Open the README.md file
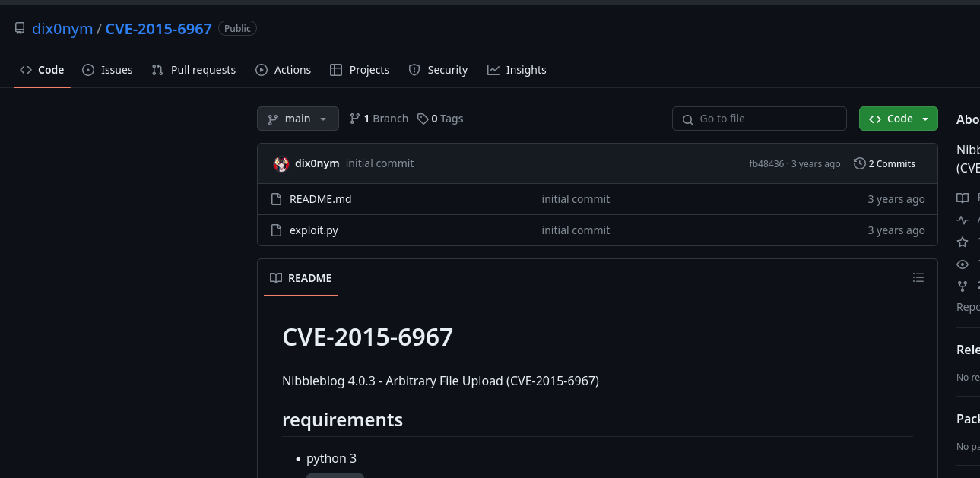Viewport: 980px width, 478px height. pyautogui.click(x=320, y=199)
